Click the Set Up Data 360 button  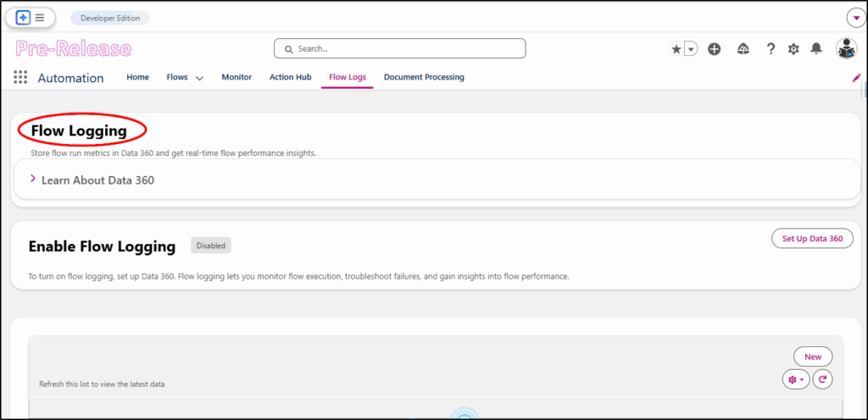pyautogui.click(x=811, y=239)
